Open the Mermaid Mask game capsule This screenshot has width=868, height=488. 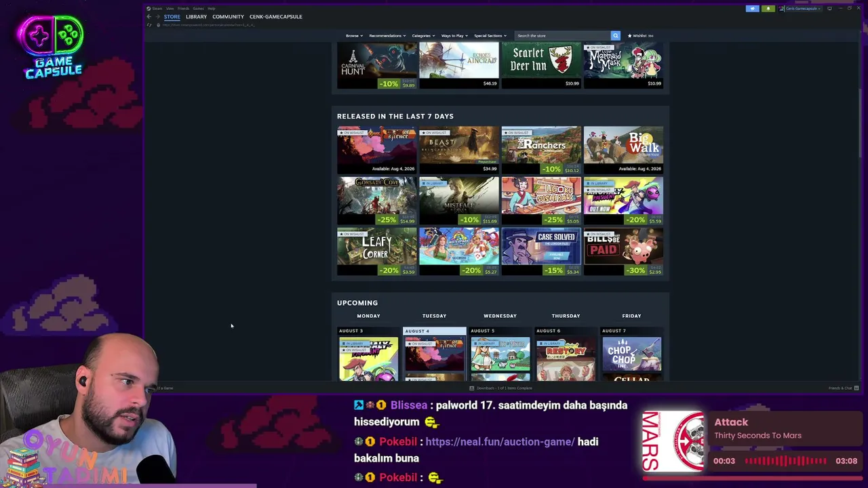click(x=623, y=65)
